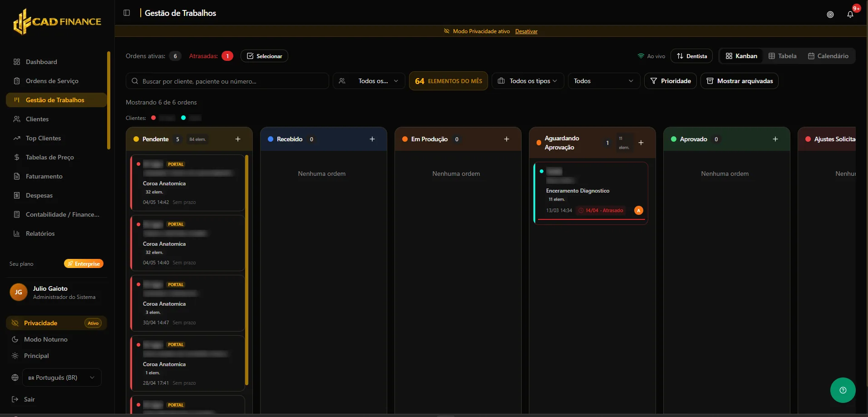Screen dimensions: 868x417
Task: Collapse the sidebar panel icon
Action: tap(127, 13)
